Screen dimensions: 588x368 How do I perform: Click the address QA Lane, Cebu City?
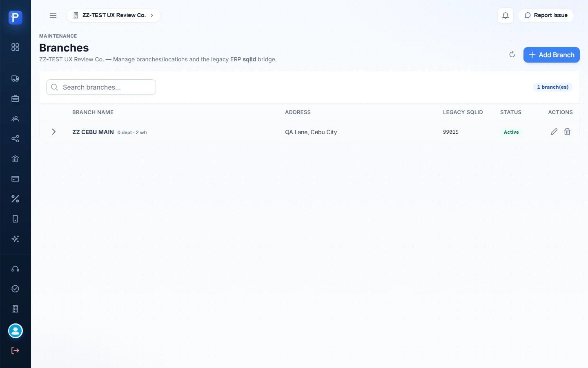pyautogui.click(x=311, y=132)
